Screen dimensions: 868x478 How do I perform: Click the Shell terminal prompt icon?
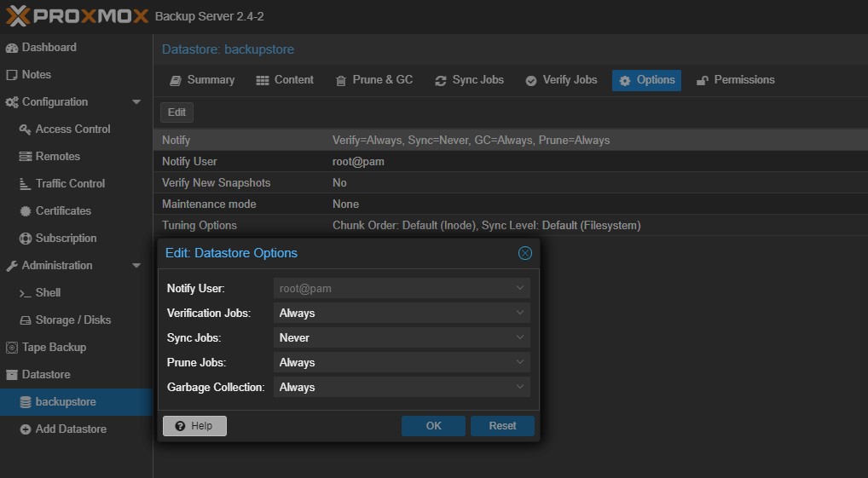coord(26,293)
